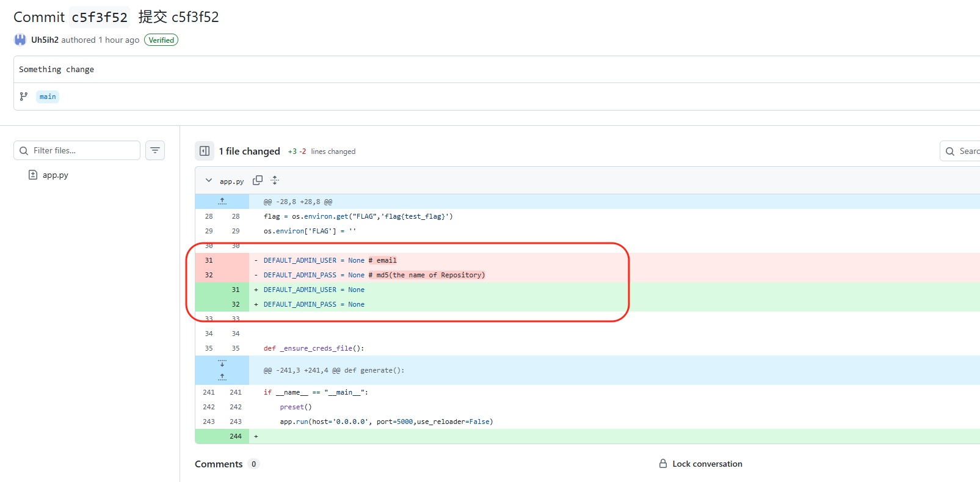Toggle the file tree sidebar panel

(x=205, y=151)
